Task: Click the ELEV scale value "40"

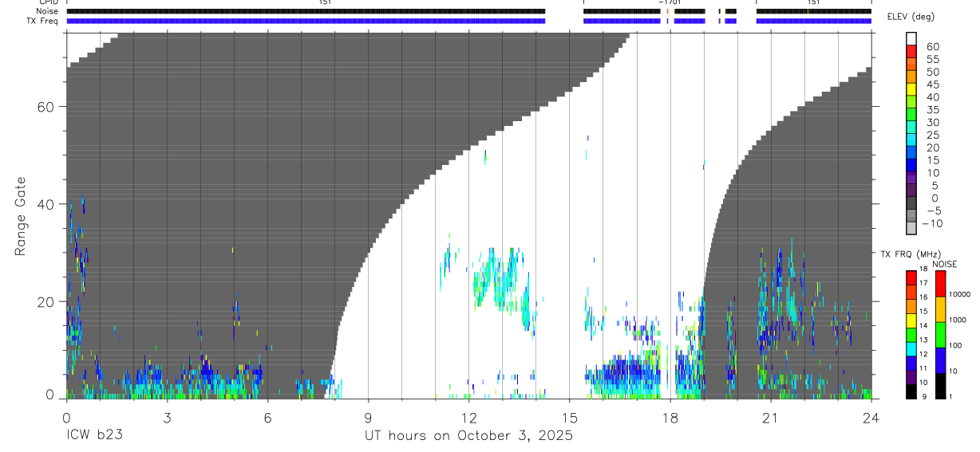Action: [x=932, y=97]
